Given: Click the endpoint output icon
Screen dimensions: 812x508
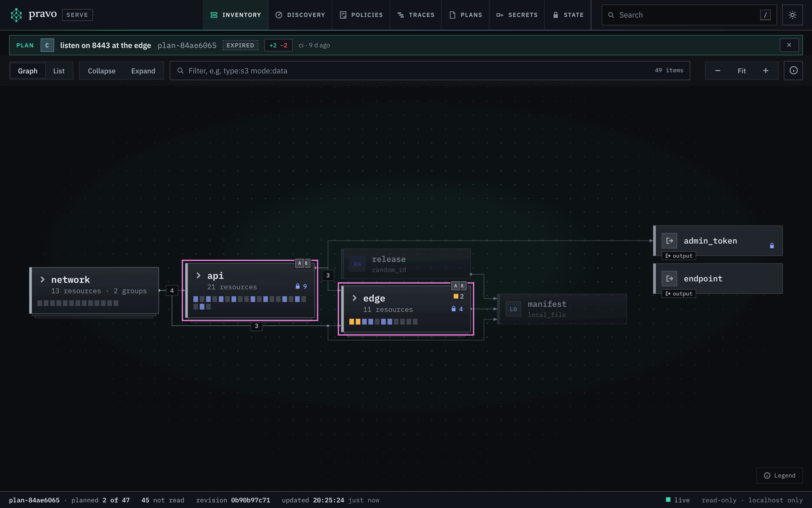Looking at the screenshot, I should 669,279.
